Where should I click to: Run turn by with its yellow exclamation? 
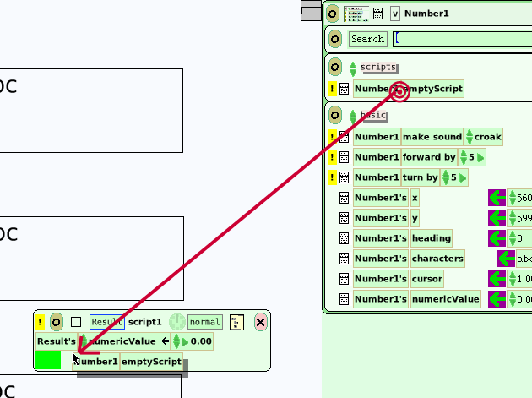[332, 177]
